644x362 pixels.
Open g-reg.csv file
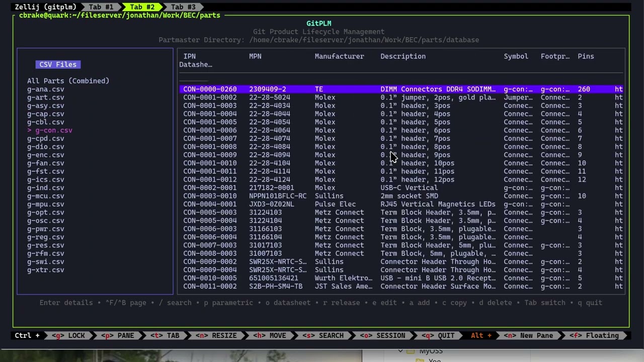click(46, 237)
